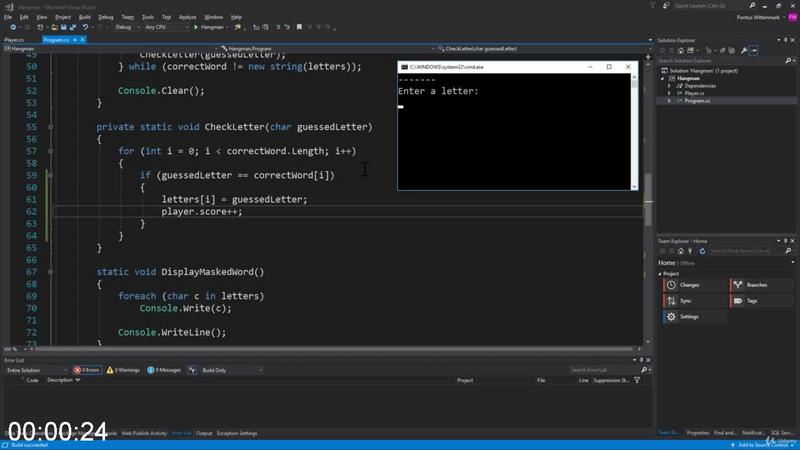Click the Home icon in Solution Explorer

681,51
